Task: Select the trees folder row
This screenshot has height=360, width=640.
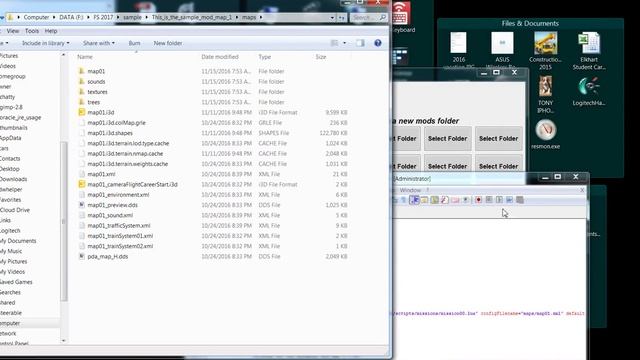Action: (x=212, y=102)
